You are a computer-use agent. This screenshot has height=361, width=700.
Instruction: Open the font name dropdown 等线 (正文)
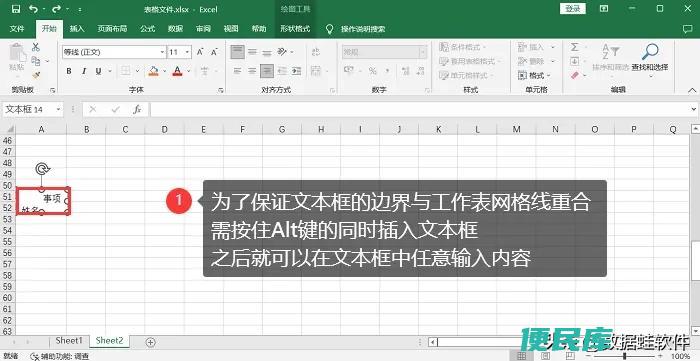[x=162, y=52]
